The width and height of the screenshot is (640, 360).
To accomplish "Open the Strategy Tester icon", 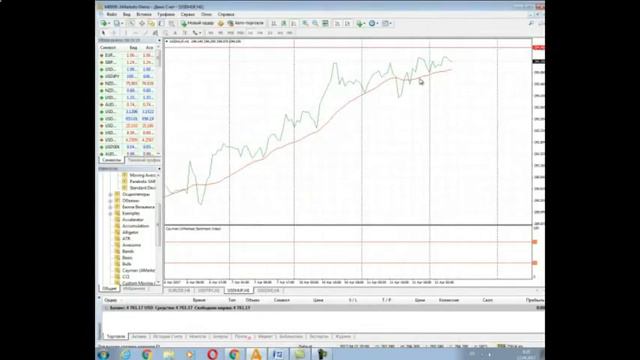I will [172, 23].
